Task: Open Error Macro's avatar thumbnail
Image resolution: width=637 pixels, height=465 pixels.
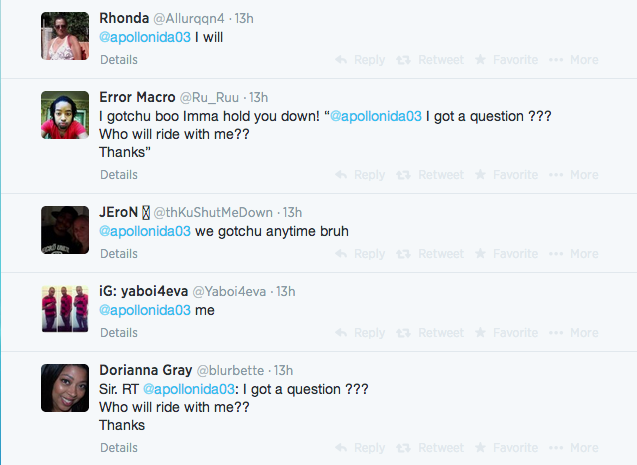Action: [68, 116]
